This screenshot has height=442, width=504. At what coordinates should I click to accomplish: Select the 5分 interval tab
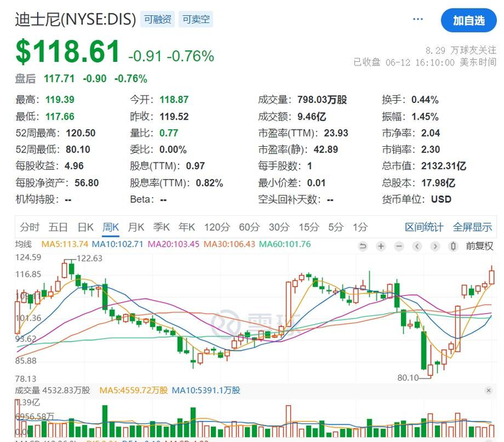tap(336, 227)
